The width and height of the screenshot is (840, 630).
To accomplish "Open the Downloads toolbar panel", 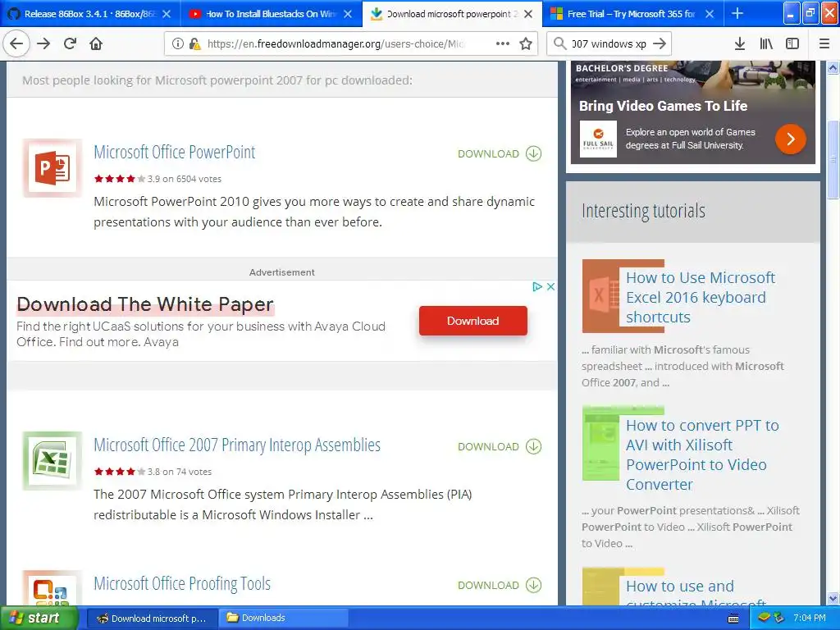I will (740, 44).
